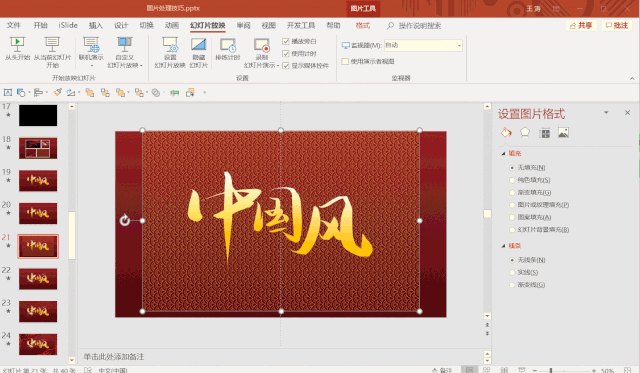640x373 pixels.
Task: Collapse the Fill section in format pane
Action: (503, 153)
